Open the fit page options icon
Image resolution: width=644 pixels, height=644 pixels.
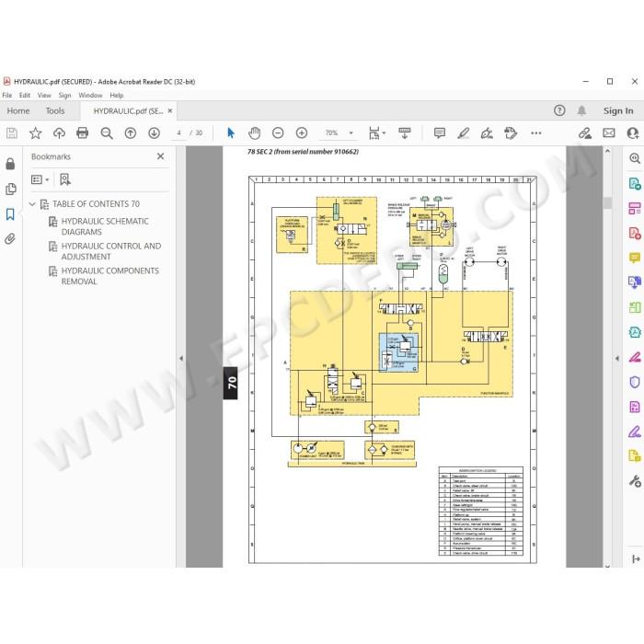(x=376, y=133)
